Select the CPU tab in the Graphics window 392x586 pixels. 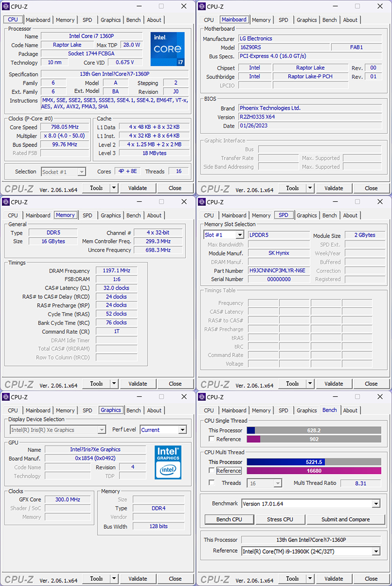coord(13,411)
